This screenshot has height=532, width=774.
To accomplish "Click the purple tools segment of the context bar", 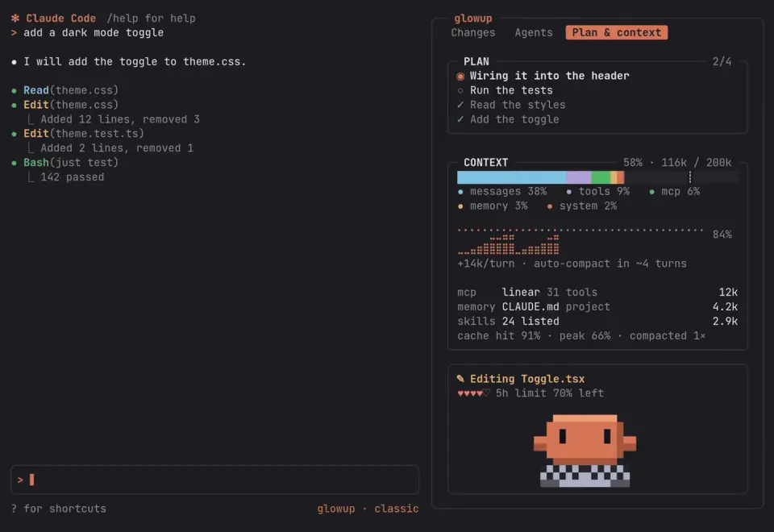I will point(579,177).
